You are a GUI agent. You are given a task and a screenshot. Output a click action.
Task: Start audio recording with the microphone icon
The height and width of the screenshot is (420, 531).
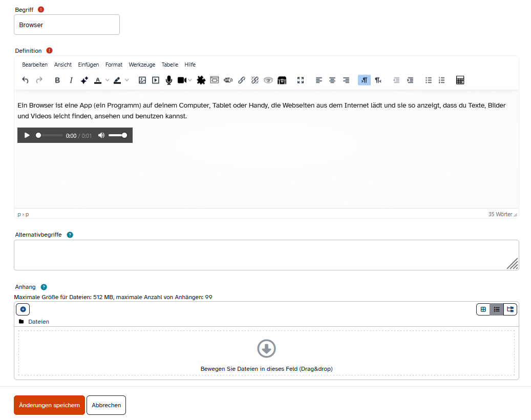pyautogui.click(x=169, y=80)
